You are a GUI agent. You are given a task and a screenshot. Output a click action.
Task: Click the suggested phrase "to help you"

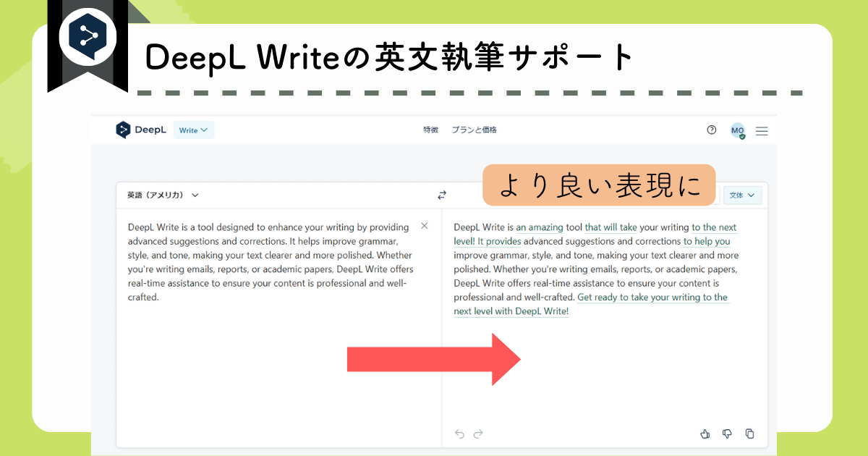pyautogui.click(x=707, y=241)
